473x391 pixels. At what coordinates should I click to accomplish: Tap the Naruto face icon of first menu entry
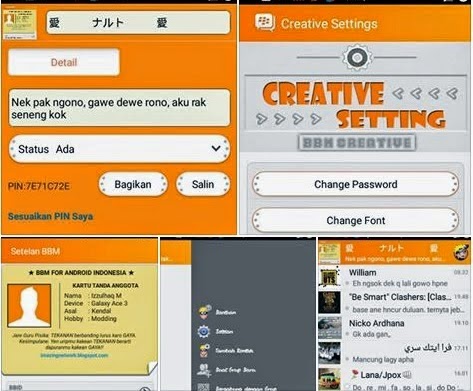[x=204, y=312]
